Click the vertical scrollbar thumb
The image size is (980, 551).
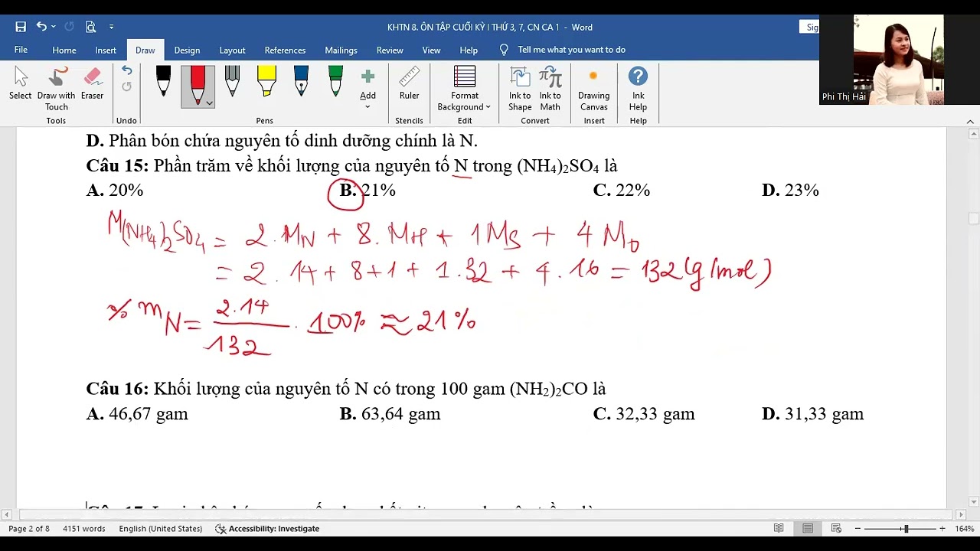tap(974, 218)
